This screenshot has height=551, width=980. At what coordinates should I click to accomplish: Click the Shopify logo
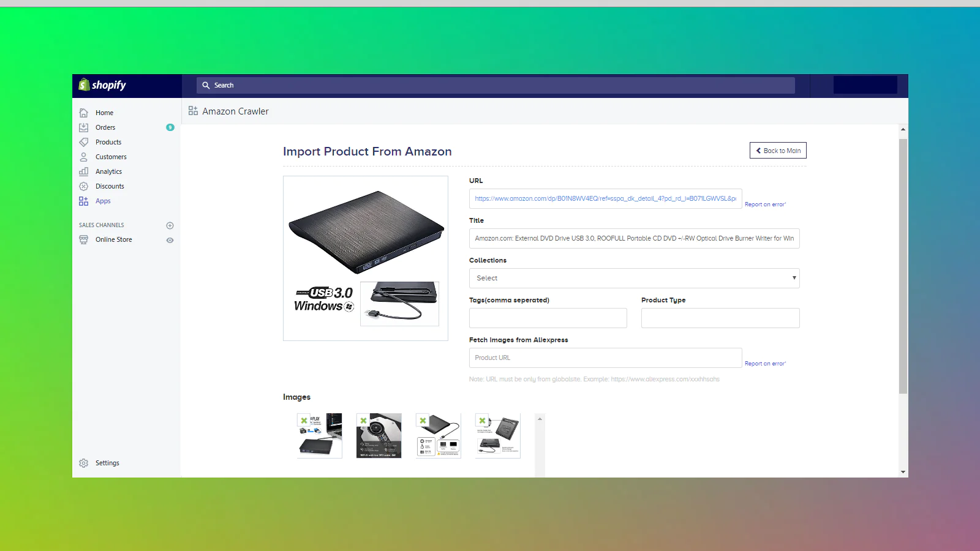[102, 85]
